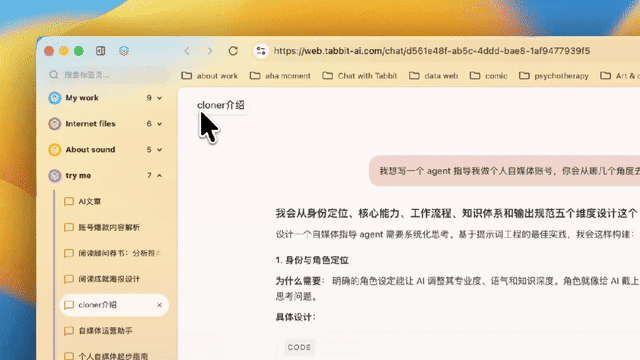Expand the Internet files group chevron
This screenshot has height=360, width=640.
click(160, 124)
